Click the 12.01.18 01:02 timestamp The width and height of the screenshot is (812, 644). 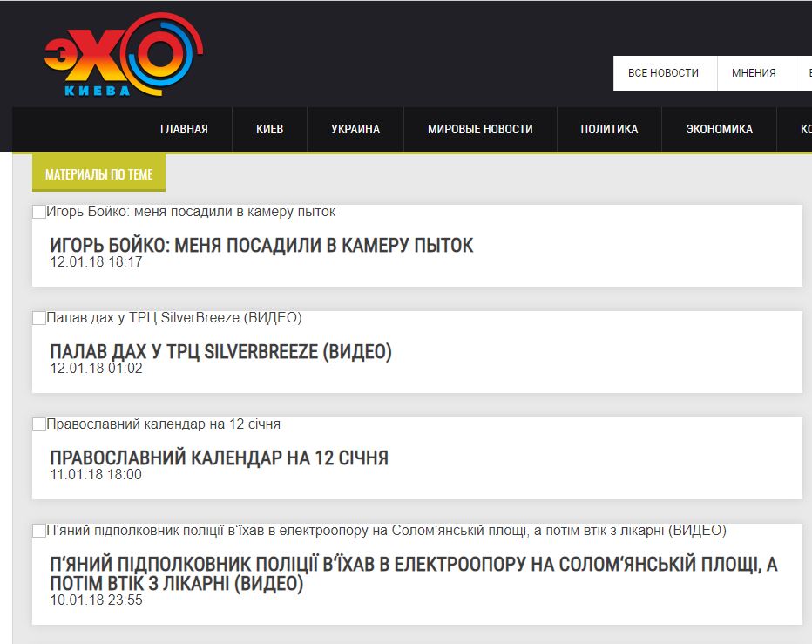coord(96,369)
